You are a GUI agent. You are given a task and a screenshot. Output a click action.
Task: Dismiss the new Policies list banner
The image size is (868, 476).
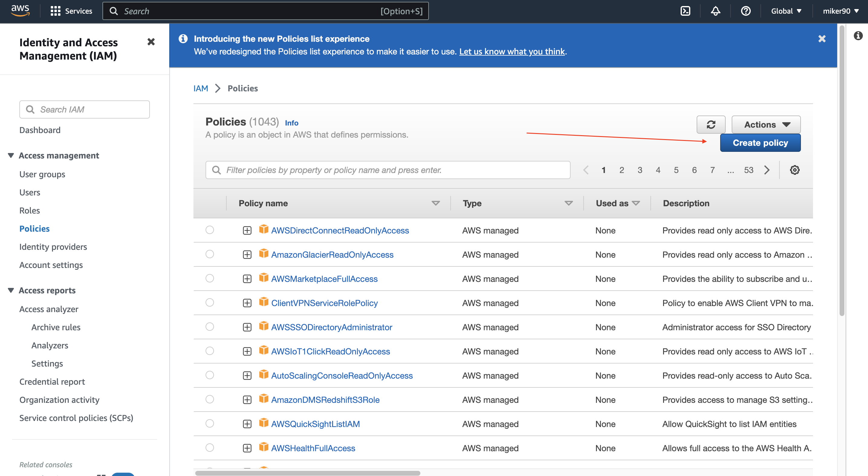click(822, 39)
